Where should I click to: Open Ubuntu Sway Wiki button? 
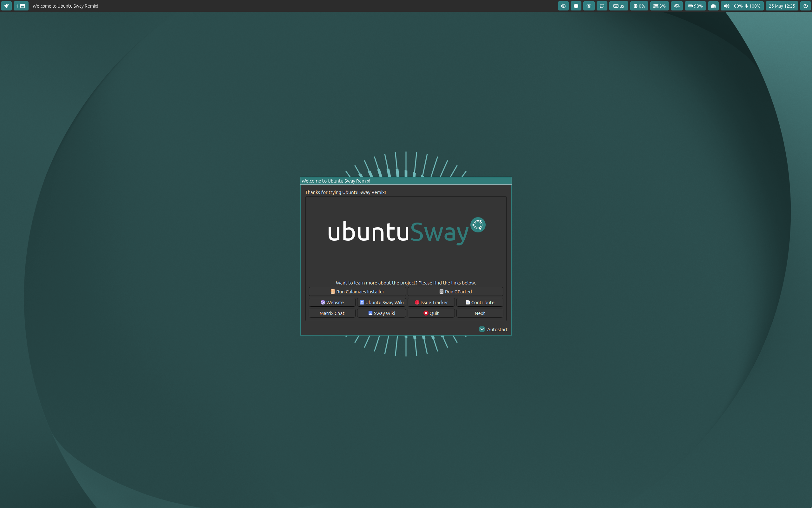(382, 302)
